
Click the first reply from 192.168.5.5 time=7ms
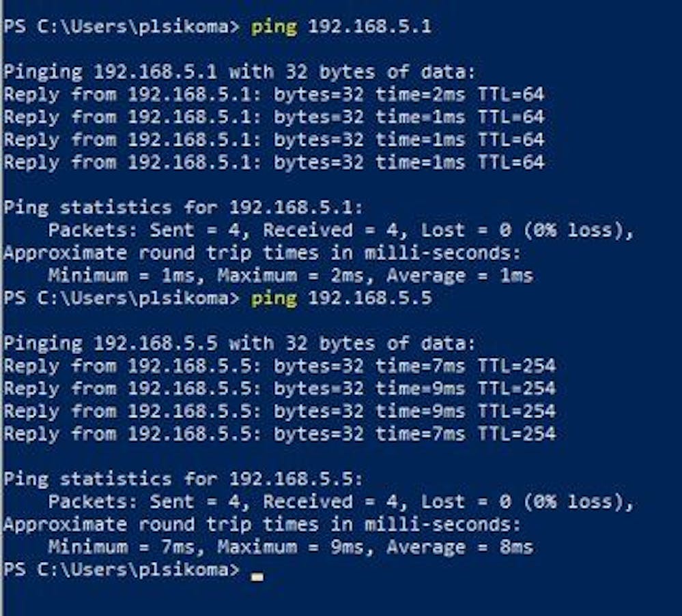280,366
